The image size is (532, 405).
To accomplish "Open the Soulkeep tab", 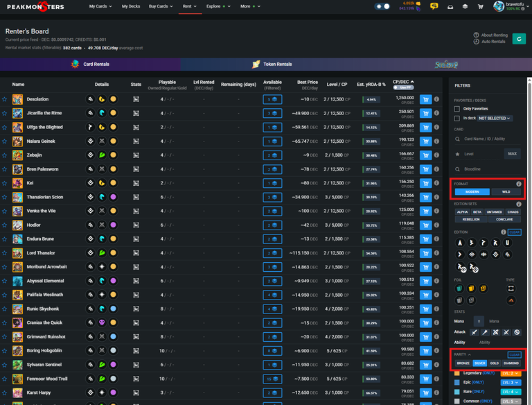I will point(446,64).
